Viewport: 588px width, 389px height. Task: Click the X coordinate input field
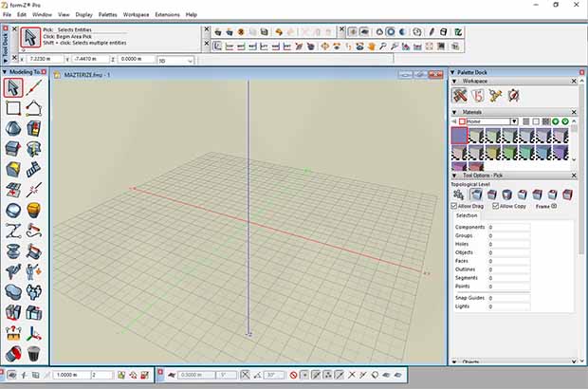click(x=46, y=59)
